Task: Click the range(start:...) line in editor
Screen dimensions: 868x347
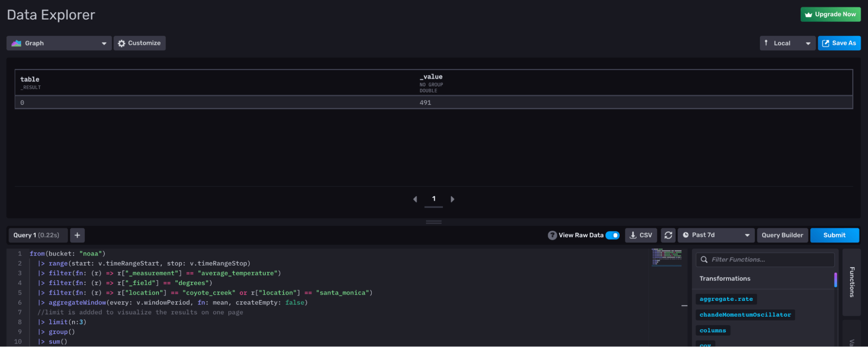Action: pos(144,264)
